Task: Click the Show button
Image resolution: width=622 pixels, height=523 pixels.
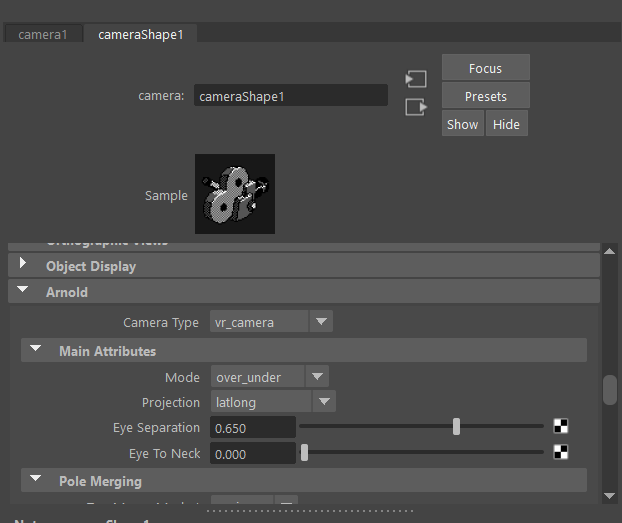Action: click(x=462, y=125)
